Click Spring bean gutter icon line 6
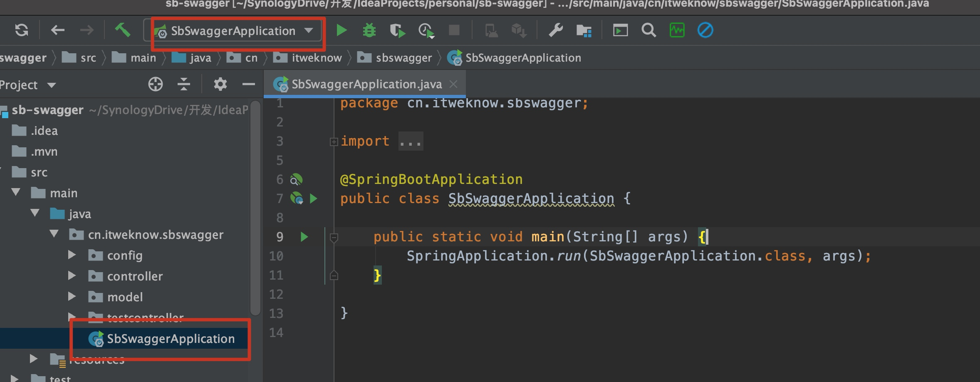The width and height of the screenshot is (980, 382). [296, 180]
